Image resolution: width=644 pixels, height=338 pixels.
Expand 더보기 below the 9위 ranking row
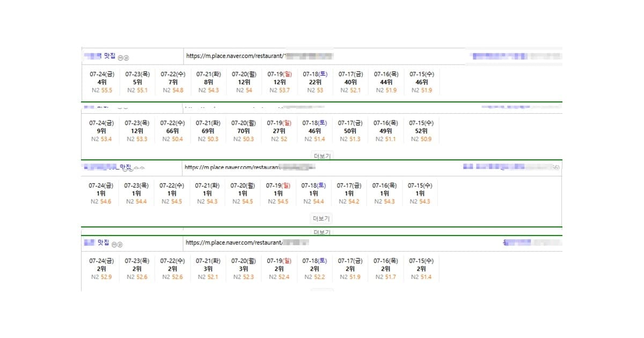tap(323, 156)
